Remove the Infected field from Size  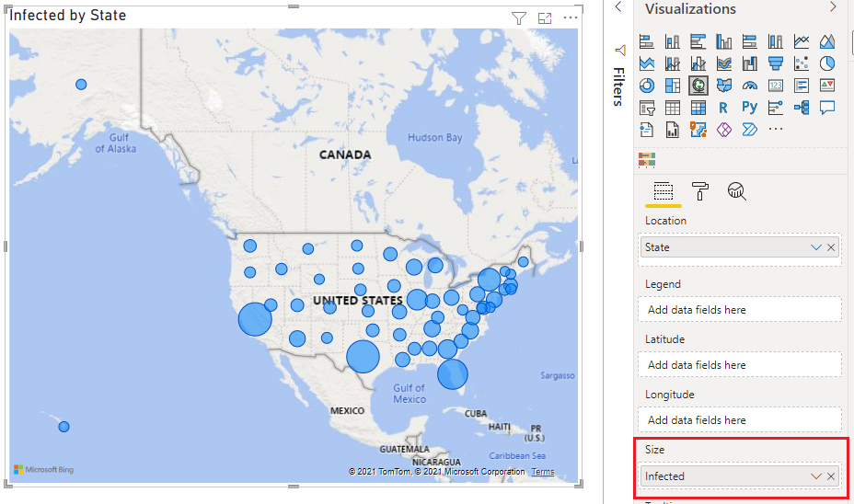[831, 476]
